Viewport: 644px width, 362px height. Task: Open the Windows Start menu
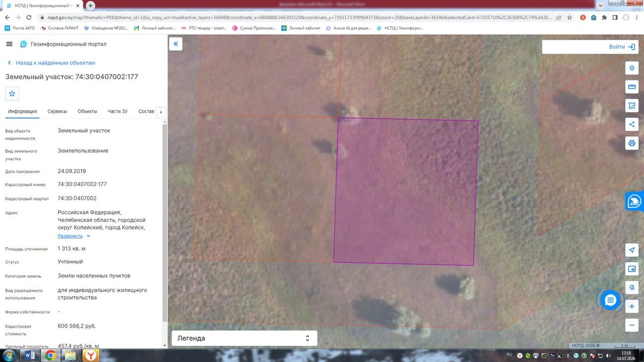10,356
